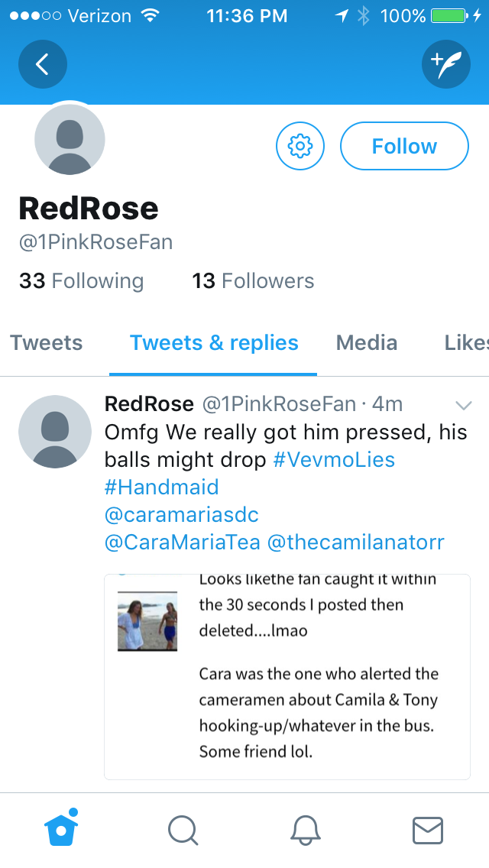Screen dimensions: 489x868
Task: Open the Likes tab
Action: [466, 342]
